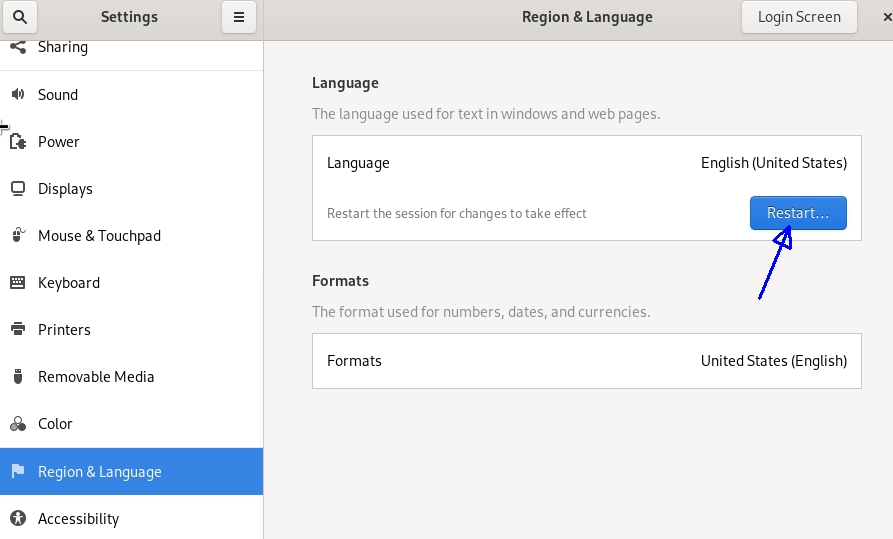The image size is (893, 539).
Task: Click the Keyboard icon in sidebar
Action: (x=18, y=283)
